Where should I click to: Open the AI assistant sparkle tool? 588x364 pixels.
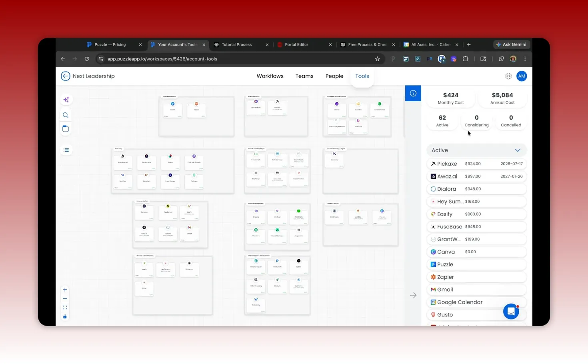coord(66,99)
